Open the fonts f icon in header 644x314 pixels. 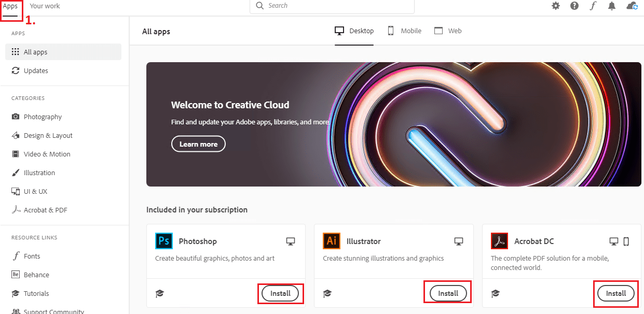(593, 6)
